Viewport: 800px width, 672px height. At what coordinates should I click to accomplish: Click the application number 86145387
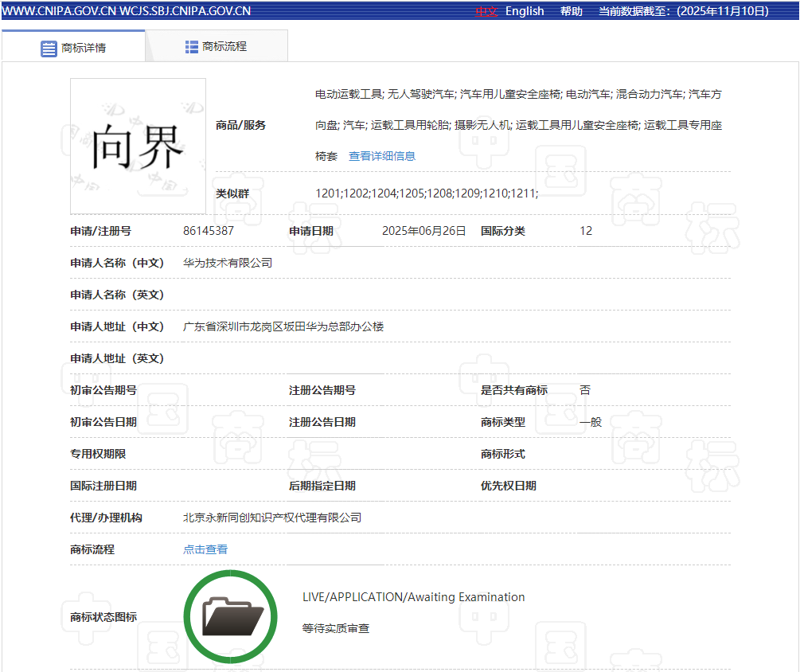click(x=209, y=231)
